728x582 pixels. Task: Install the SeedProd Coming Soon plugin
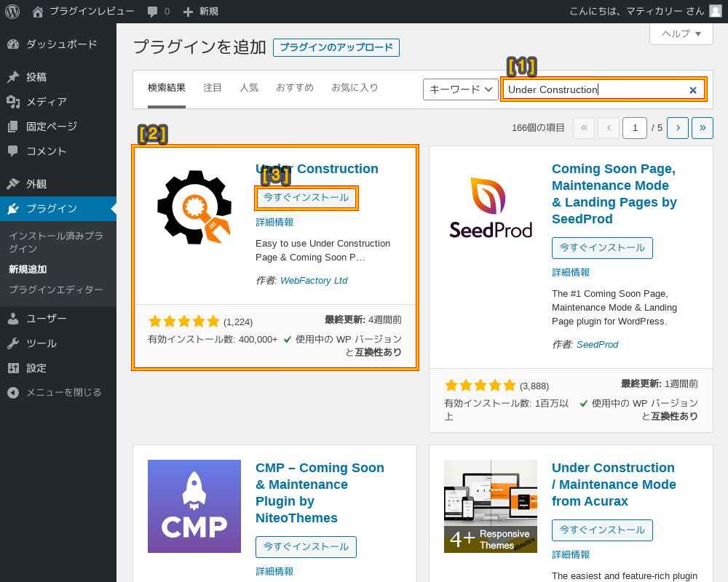[602, 248]
